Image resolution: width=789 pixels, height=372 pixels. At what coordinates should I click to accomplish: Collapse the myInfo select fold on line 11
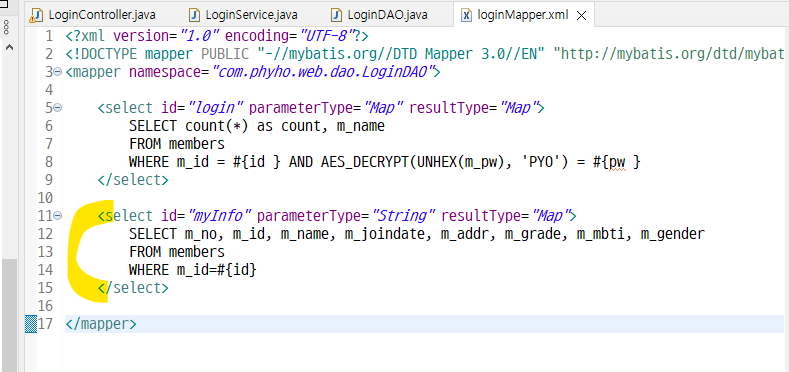click(x=58, y=216)
